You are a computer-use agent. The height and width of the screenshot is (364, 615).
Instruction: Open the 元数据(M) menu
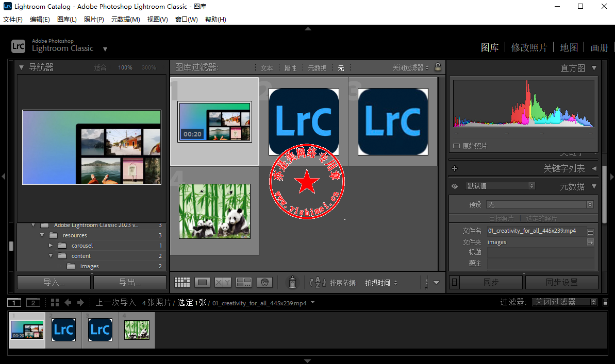click(125, 19)
